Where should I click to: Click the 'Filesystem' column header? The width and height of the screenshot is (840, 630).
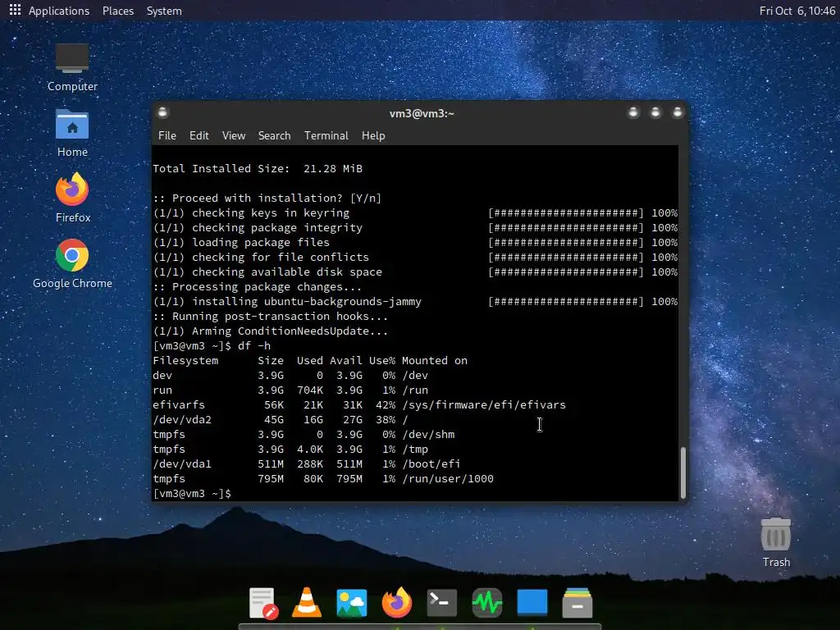pos(185,361)
